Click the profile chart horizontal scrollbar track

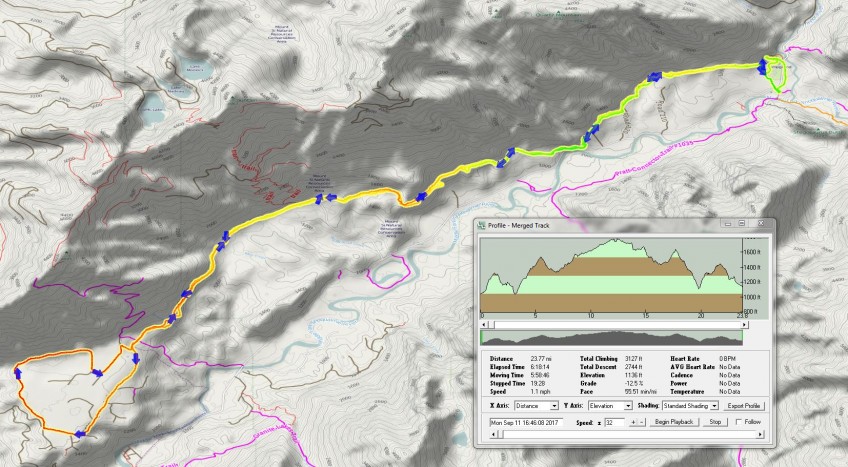[x=620, y=324]
